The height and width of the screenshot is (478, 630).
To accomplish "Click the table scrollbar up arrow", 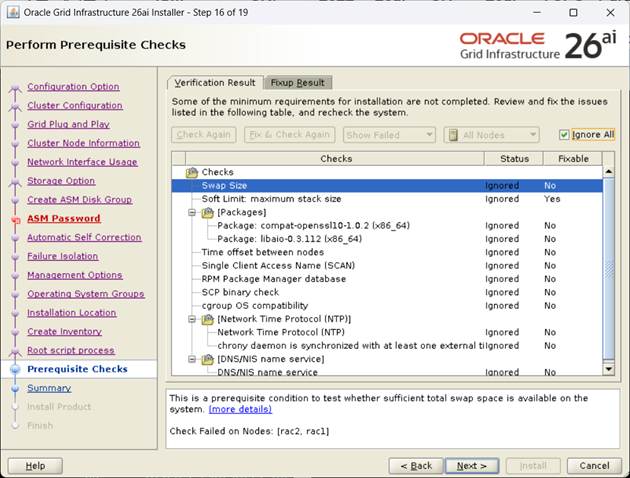I will click(609, 172).
